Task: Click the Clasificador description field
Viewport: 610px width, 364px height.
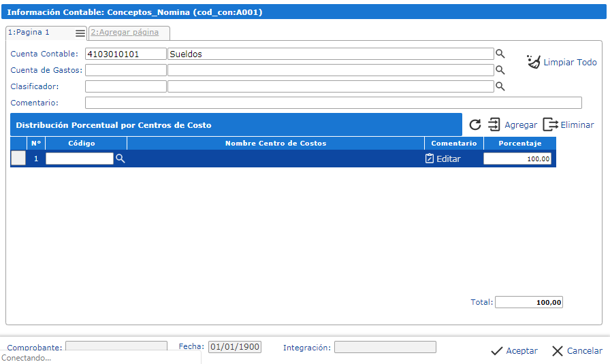Action: 331,86
